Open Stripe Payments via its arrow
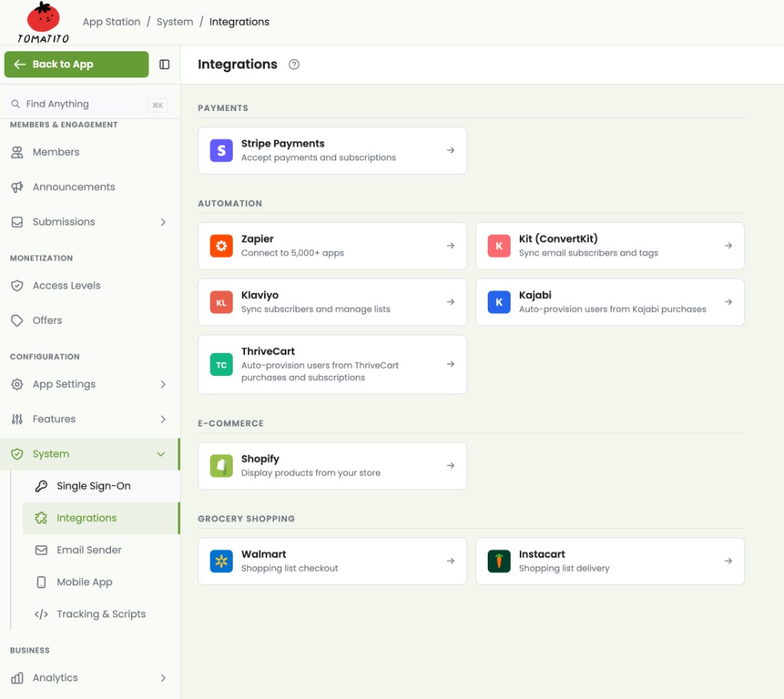784x699 pixels. [x=450, y=150]
